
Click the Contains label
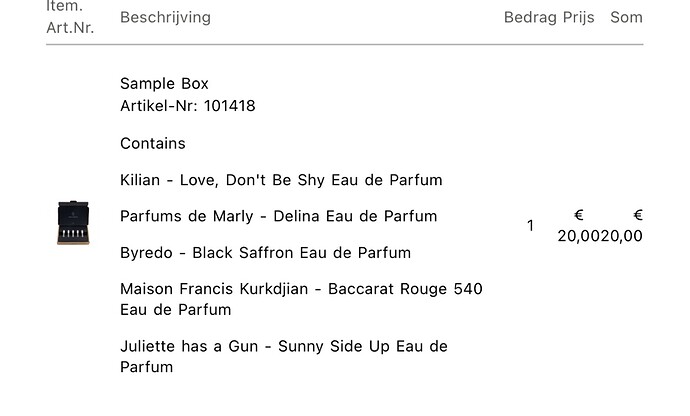[153, 144]
